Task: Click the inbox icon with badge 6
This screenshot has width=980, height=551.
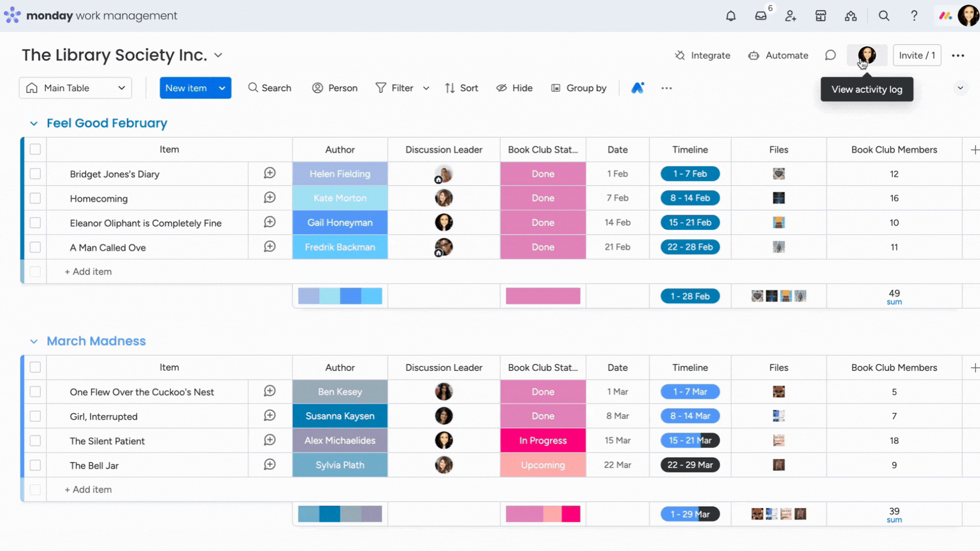Action: pos(761,15)
